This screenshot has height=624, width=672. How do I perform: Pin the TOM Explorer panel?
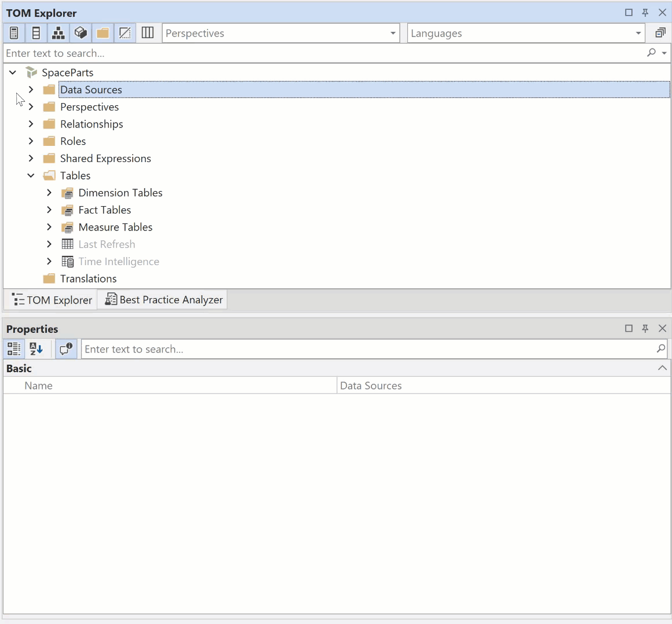[x=645, y=13]
